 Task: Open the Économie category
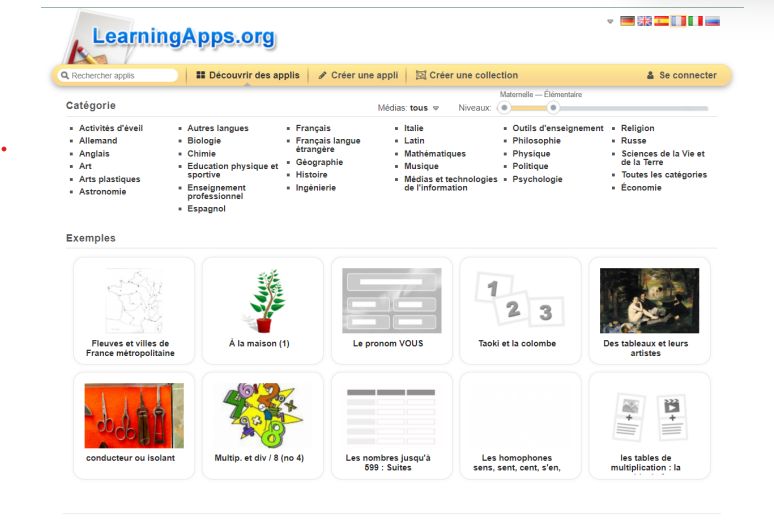pyautogui.click(x=641, y=188)
